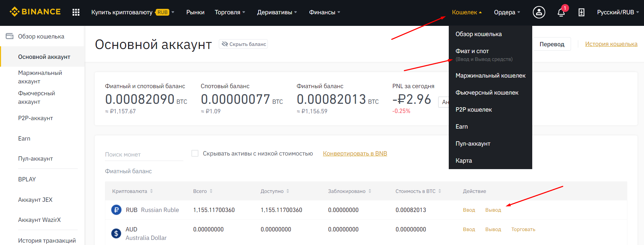Open notifications bell icon

pos(561,12)
